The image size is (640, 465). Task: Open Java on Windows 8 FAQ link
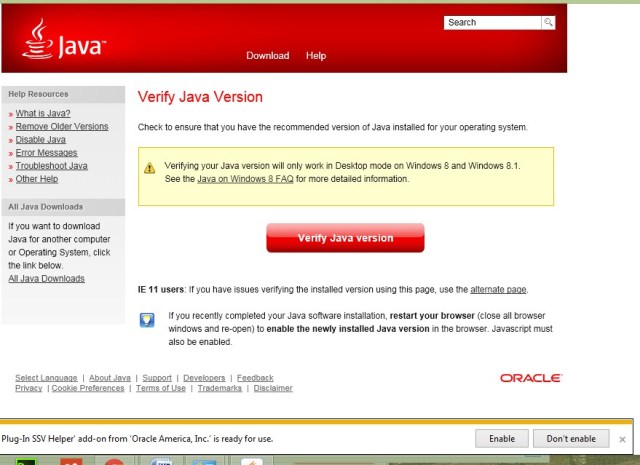point(245,179)
